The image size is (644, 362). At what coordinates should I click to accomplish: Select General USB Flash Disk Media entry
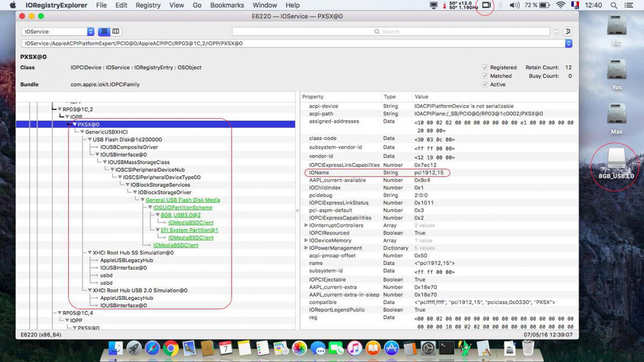(183, 200)
